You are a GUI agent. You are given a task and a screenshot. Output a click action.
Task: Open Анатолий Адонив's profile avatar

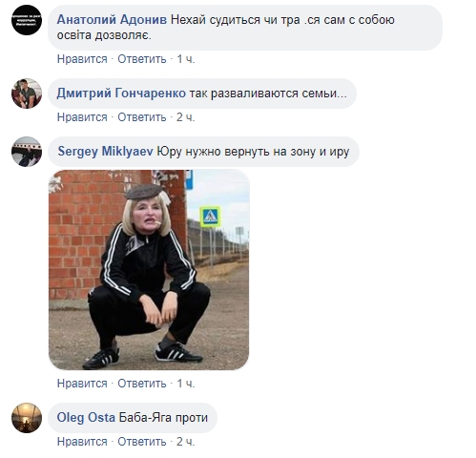pyautogui.click(x=27, y=20)
